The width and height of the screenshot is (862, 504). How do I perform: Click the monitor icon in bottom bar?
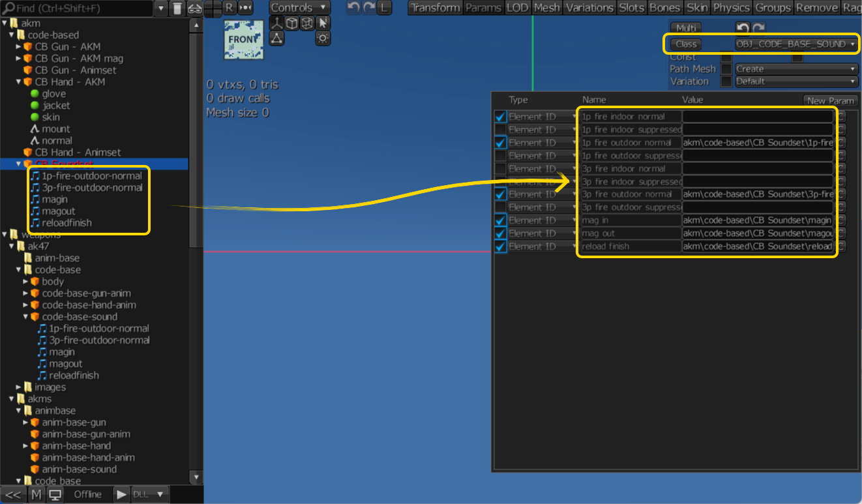55,494
